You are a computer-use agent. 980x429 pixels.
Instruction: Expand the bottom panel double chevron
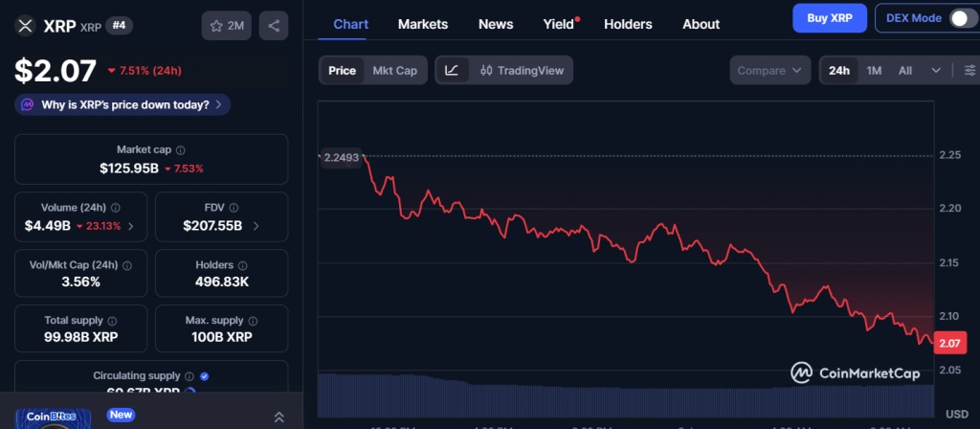(279, 418)
